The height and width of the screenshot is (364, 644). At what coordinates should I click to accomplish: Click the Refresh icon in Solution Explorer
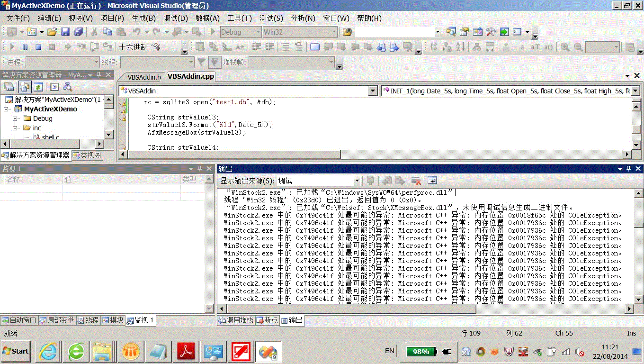(38, 87)
